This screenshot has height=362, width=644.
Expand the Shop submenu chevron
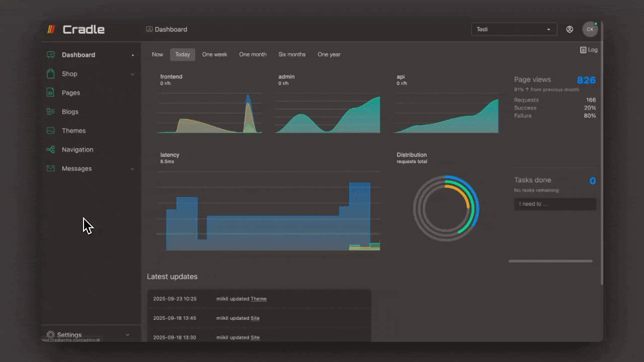coord(132,74)
